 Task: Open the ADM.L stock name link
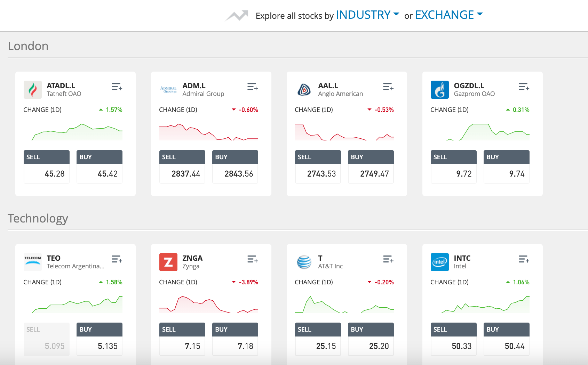coord(194,86)
